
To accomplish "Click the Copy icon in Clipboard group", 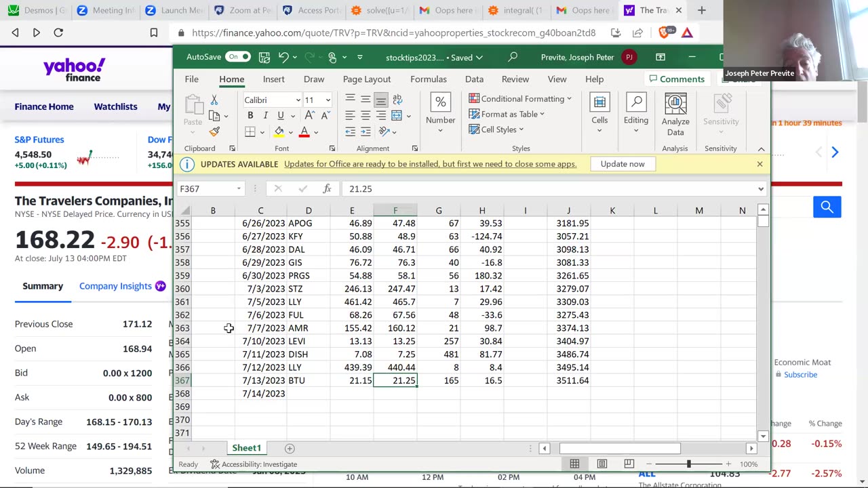I will [214, 116].
